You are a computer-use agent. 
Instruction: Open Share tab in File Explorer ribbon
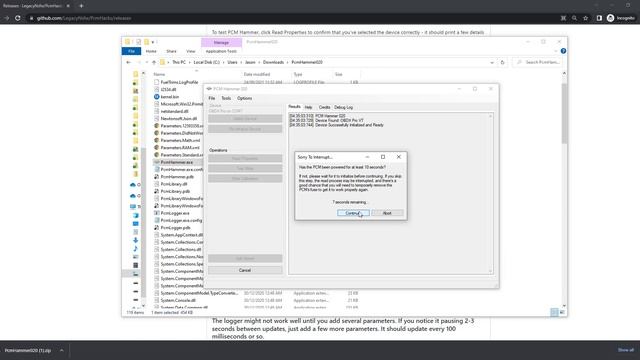(171, 51)
